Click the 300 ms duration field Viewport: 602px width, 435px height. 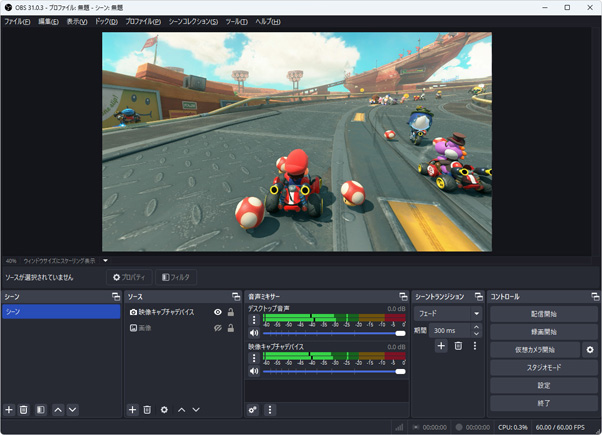pyautogui.click(x=450, y=330)
